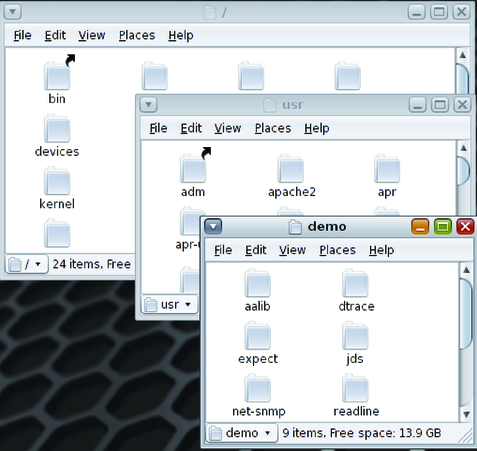Image resolution: width=477 pixels, height=451 pixels.
Task: Open File menu in root window
Action: coord(22,35)
